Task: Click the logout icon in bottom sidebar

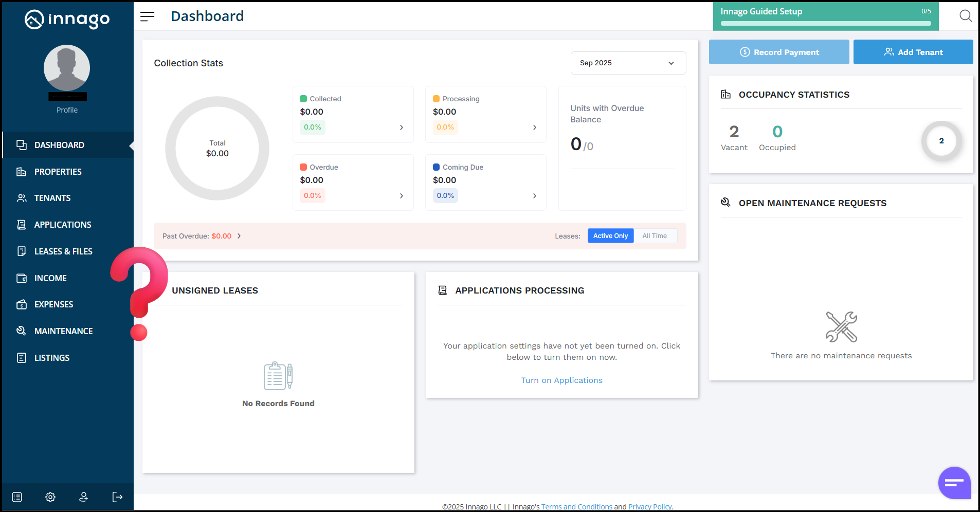Action: click(117, 497)
